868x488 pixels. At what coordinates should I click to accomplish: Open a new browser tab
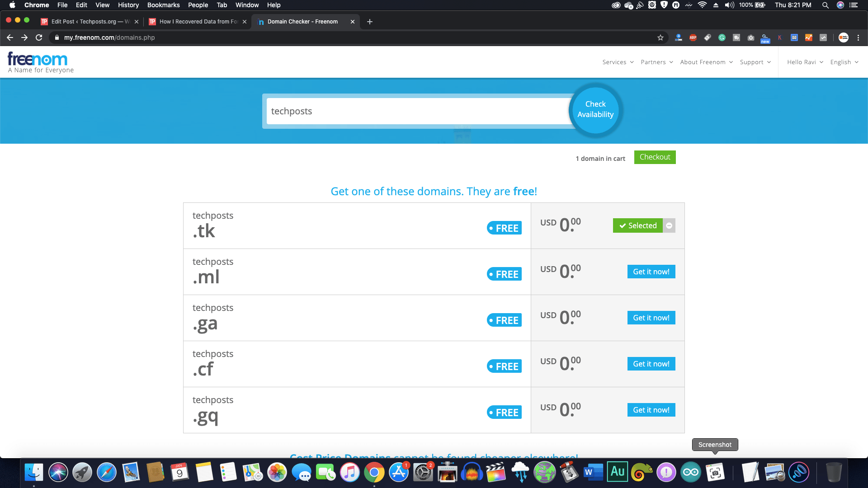tap(370, 22)
